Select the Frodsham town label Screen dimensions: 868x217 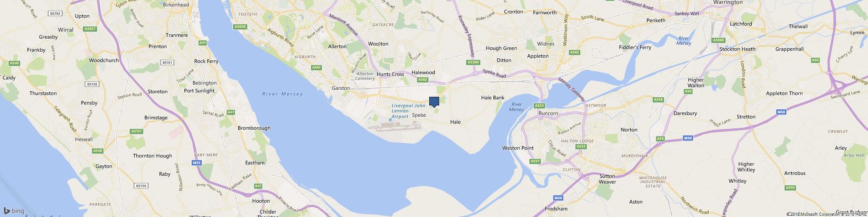(x=557, y=209)
